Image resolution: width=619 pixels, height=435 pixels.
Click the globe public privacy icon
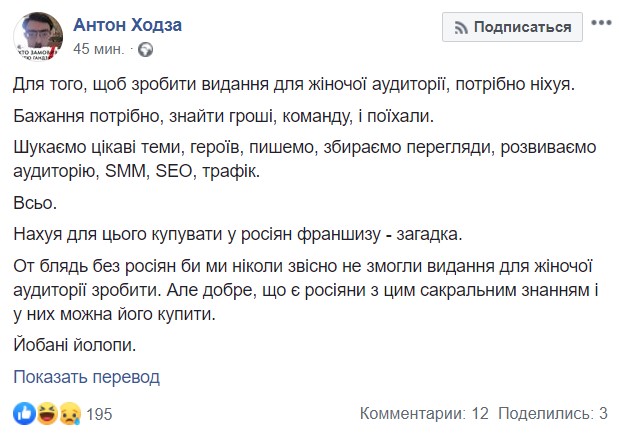pos(144,48)
